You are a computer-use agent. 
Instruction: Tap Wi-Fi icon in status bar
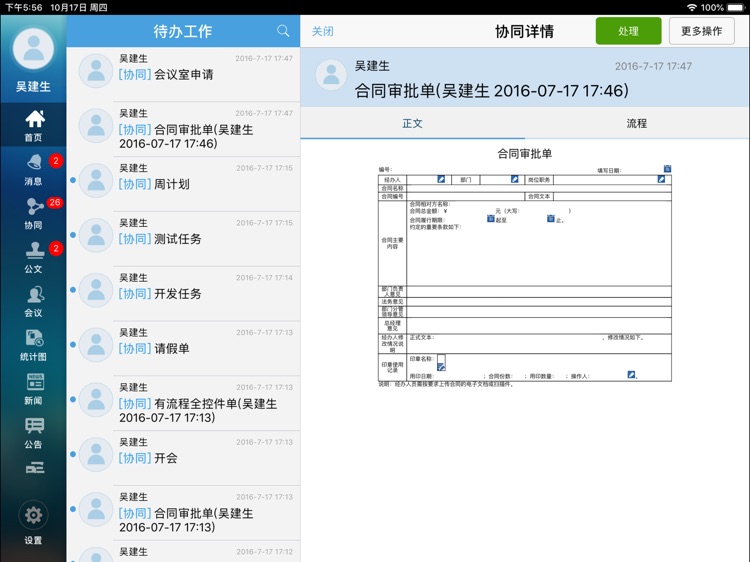tap(691, 7)
